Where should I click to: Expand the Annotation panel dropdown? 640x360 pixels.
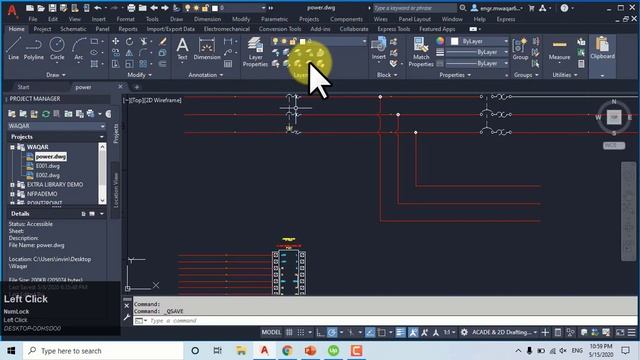pyautogui.click(x=206, y=75)
